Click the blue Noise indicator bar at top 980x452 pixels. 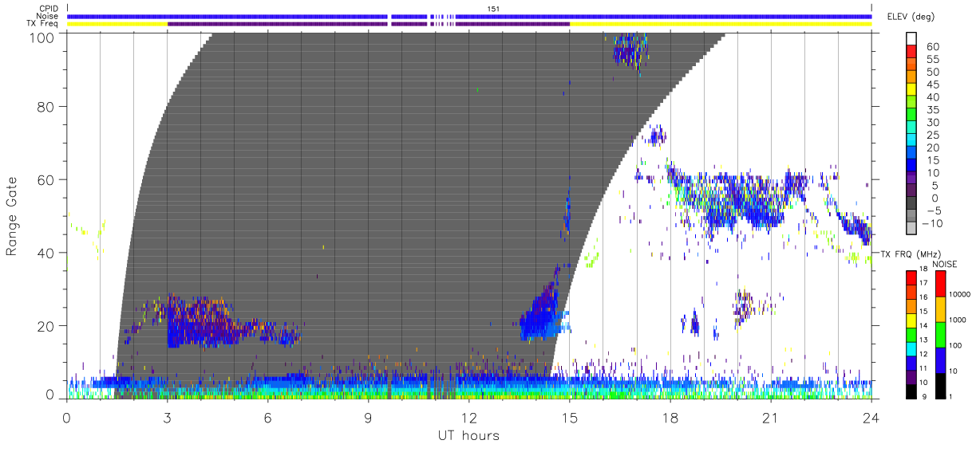pos(469,16)
